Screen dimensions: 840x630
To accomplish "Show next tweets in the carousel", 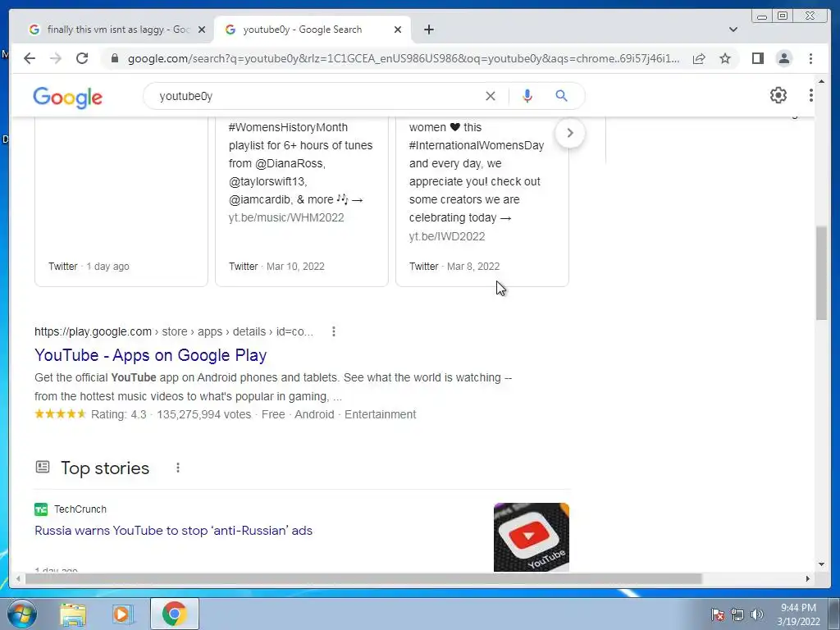I will point(570,133).
